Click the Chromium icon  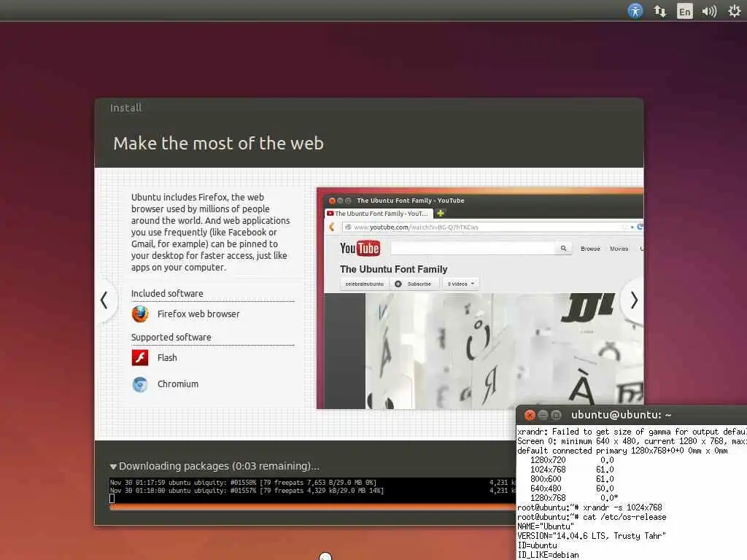(x=140, y=384)
